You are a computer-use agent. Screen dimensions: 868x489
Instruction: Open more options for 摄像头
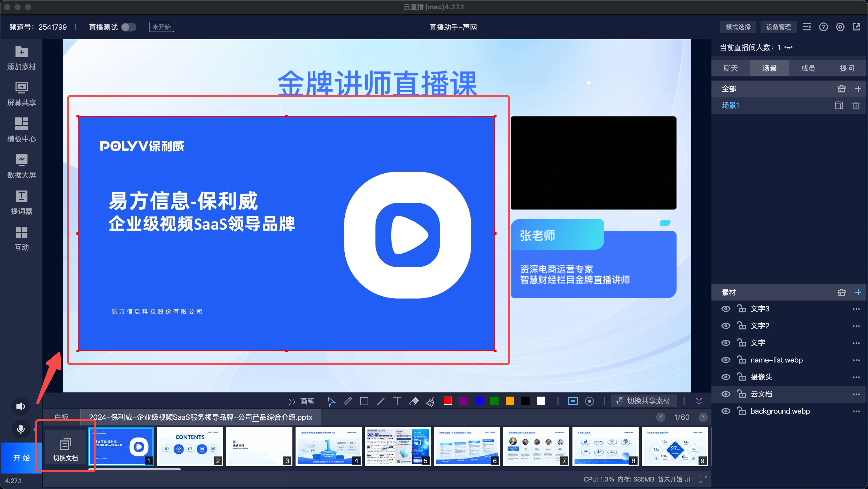click(x=856, y=377)
